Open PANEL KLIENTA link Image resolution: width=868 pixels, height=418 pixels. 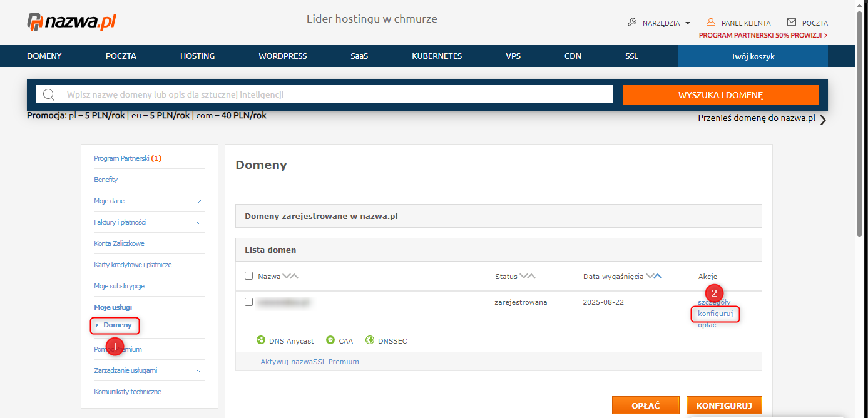coord(746,23)
